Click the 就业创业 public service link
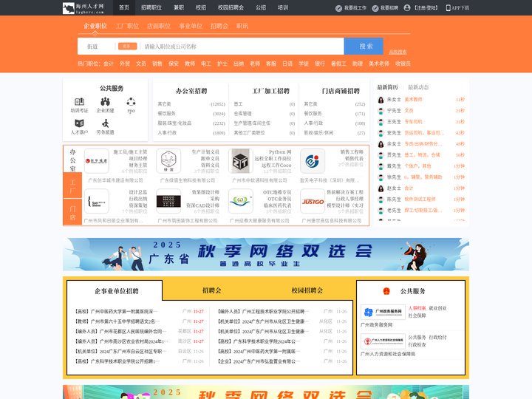This screenshot has height=399, width=532. pos(437,308)
